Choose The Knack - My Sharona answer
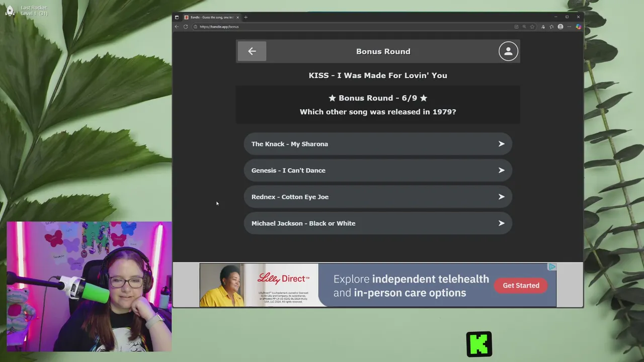Image resolution: width=644 pixels, height=362 pixels. 378,144
